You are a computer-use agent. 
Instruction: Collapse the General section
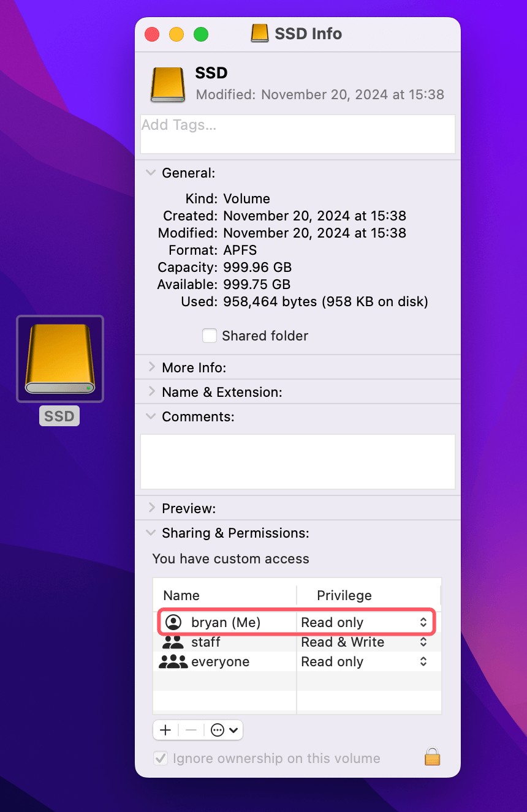151,173
